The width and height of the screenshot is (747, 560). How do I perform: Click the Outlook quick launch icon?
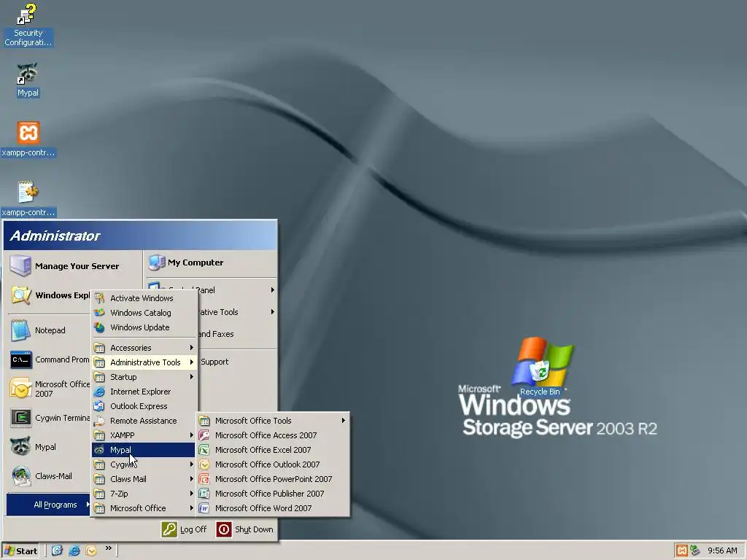click(91, 551)
